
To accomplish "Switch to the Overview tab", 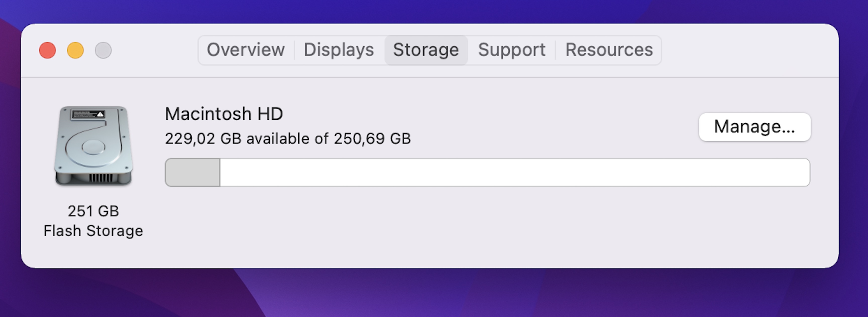I will click(246, 50).
